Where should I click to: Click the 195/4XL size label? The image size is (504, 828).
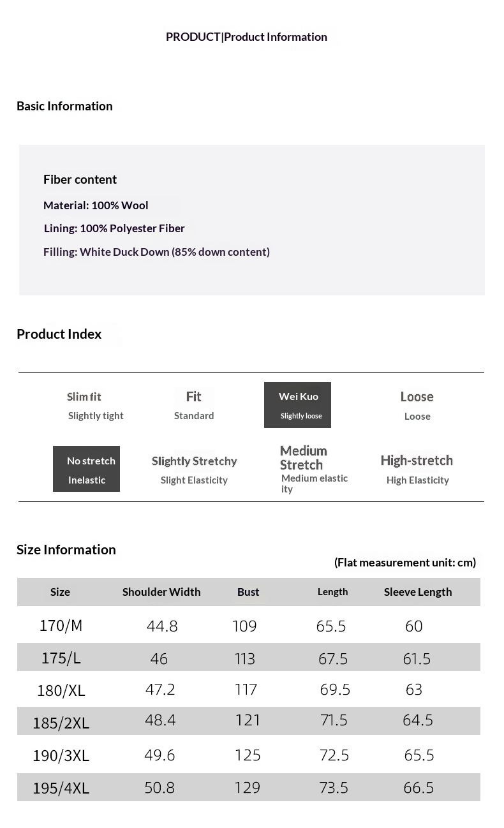pos(61,788)
